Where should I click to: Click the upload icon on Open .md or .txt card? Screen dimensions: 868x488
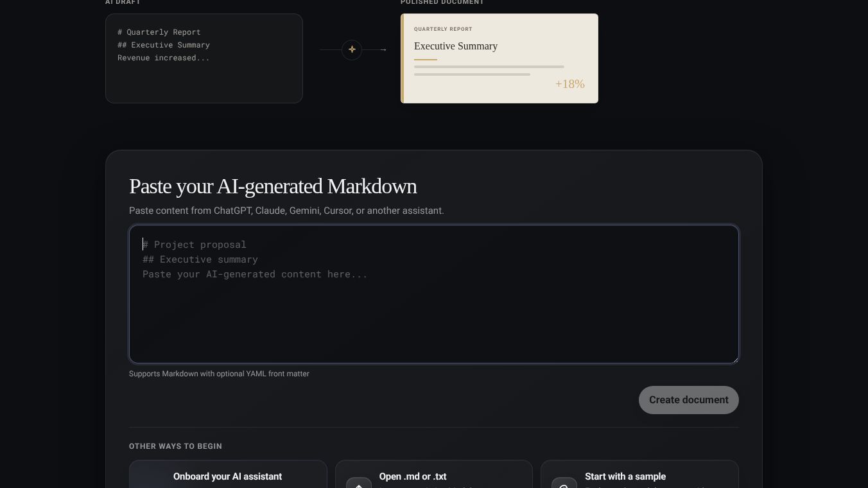359,484
